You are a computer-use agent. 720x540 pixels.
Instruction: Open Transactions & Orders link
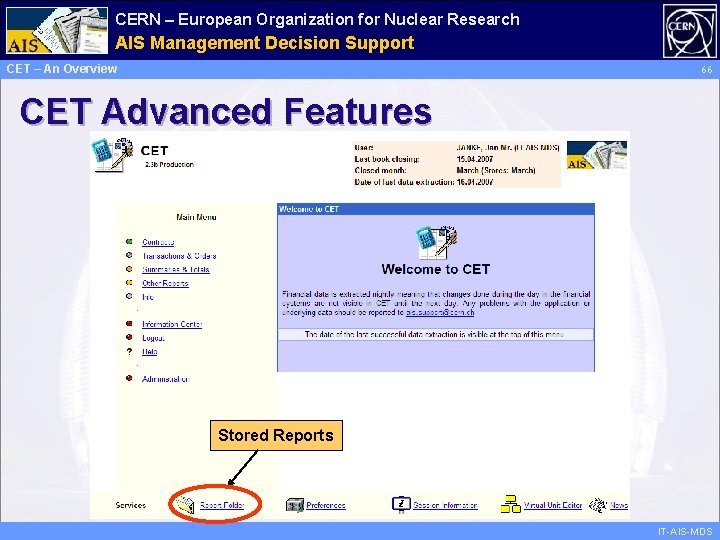tap(179, 256)
